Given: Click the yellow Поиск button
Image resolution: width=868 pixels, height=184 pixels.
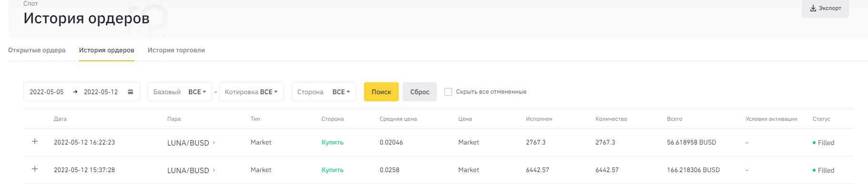Looking at the screenshot, I should tap(381, 92).
